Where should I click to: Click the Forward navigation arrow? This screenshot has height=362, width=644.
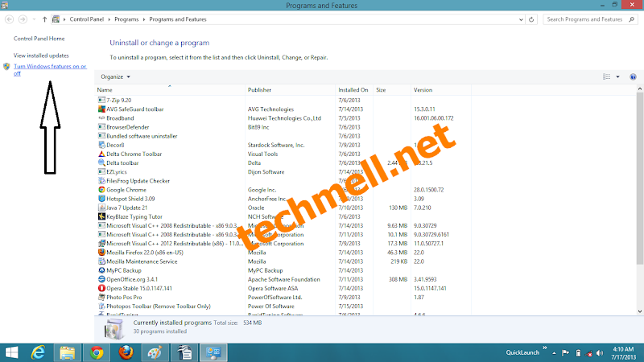pyautogui.click(x=23, y=19)
